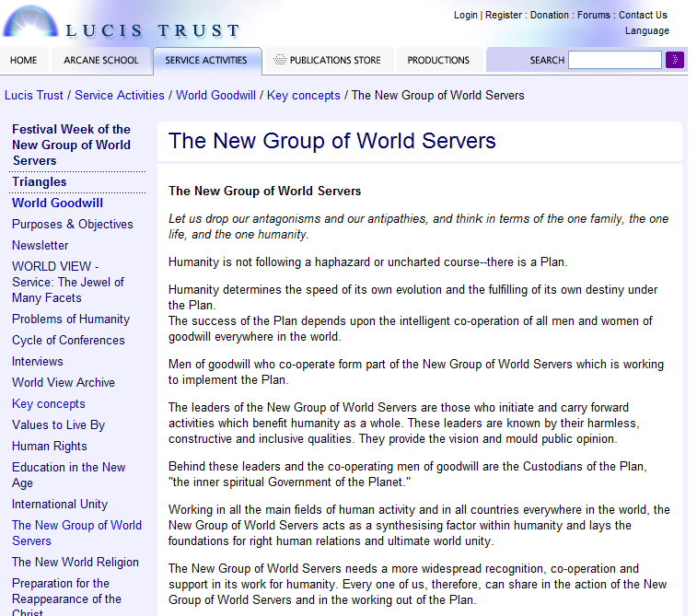
Task: Open World View Archive link
Action: [64, 382]
